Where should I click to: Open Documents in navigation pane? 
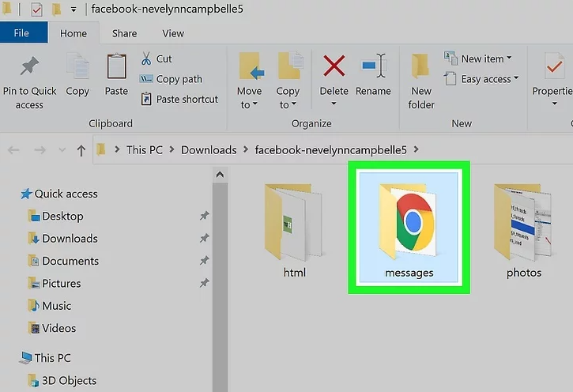pyautogui.click(x=63, y=261)
